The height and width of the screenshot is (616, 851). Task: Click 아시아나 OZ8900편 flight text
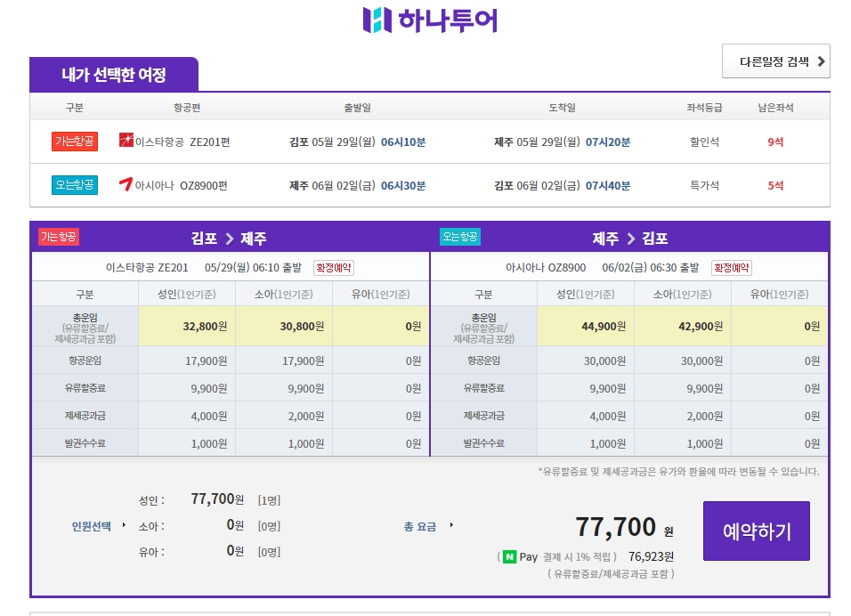pyautogui.click(x=182, y=186)
